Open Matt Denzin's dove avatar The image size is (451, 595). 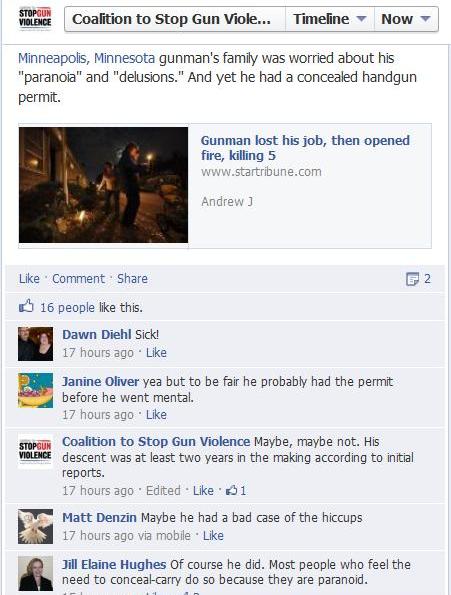pyautogui.click(x=35, y=526)
